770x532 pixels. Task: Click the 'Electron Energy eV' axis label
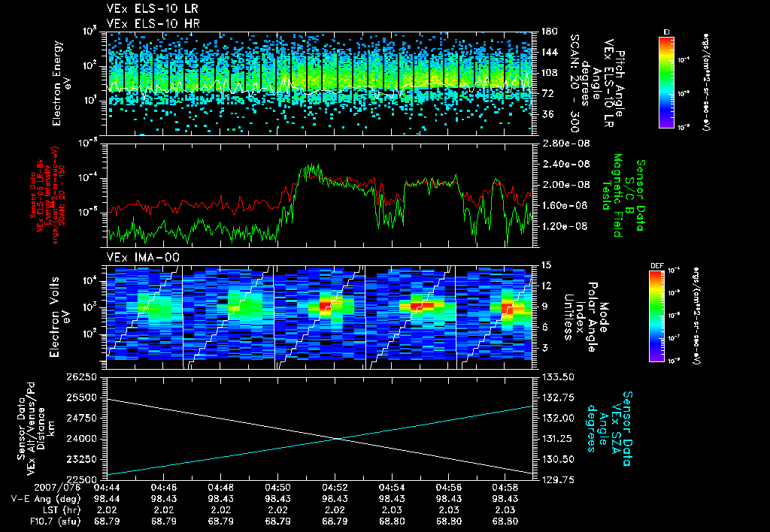coord(61,83)
